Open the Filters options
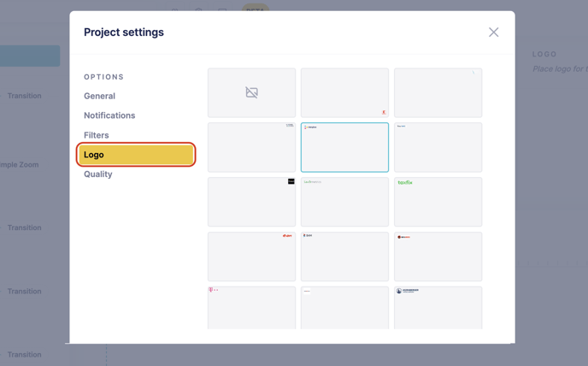 pyautogui.click(x=97, y=135)
